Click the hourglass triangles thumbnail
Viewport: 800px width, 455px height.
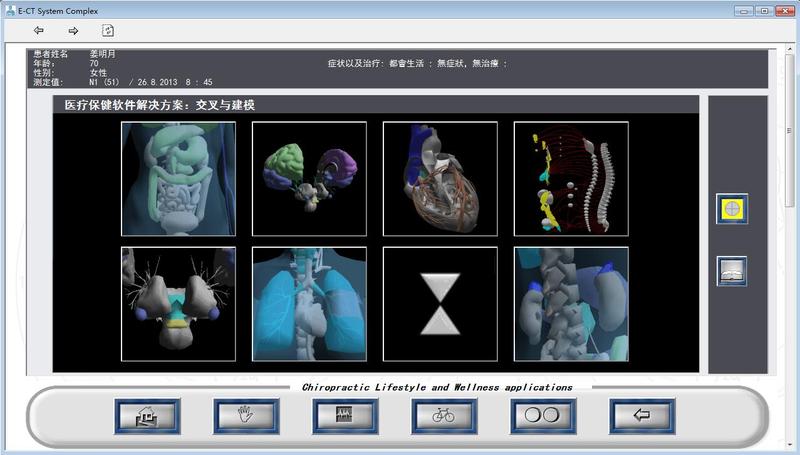coord(440,304)
